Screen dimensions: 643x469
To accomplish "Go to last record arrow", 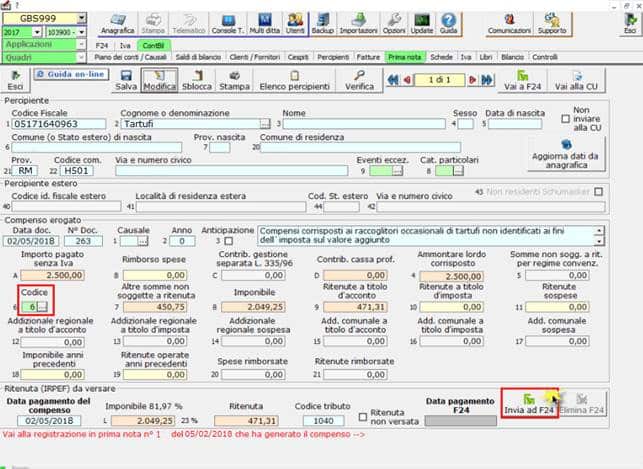I will (487, 80).
